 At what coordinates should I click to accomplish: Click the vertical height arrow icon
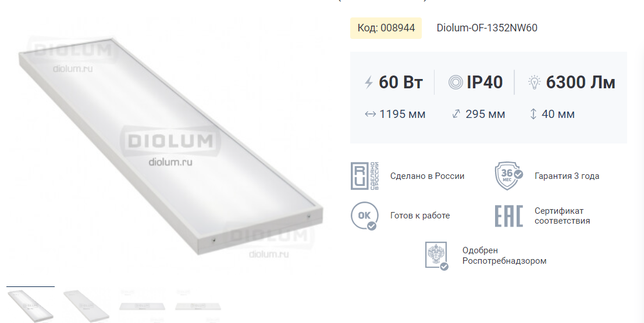[x=533, y=114]
